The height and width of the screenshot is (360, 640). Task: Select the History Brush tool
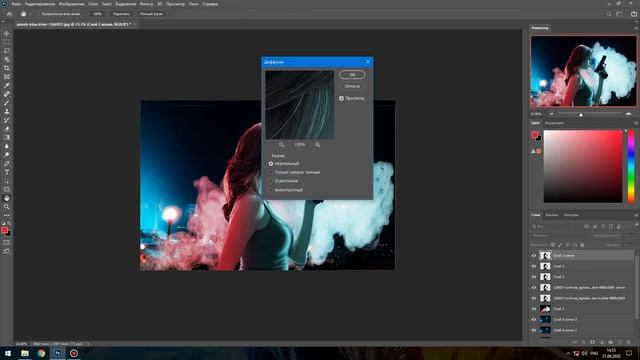coord(7,120)
